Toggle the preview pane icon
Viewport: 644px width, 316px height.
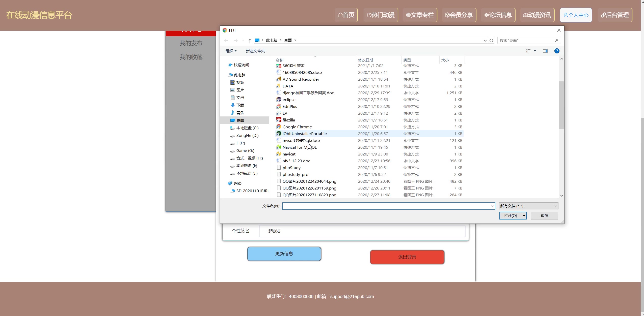pyautogui.click(x=545, y=51)
